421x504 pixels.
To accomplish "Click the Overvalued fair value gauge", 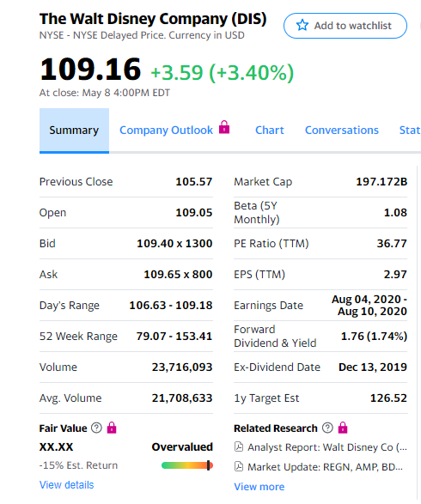I will pyautogui.click(x=187, y=465).
